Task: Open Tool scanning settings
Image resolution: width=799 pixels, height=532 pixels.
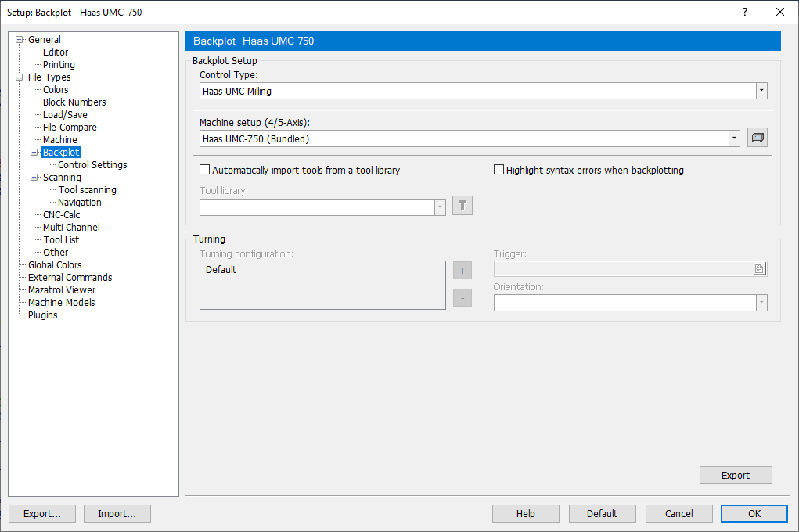Action: coord(87,189)
